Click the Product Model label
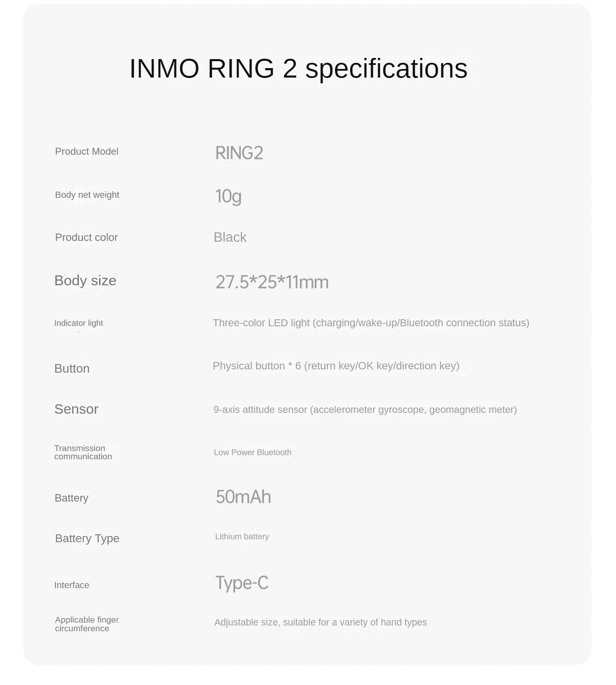Screen dimensions: 616x685 point(87,151)
